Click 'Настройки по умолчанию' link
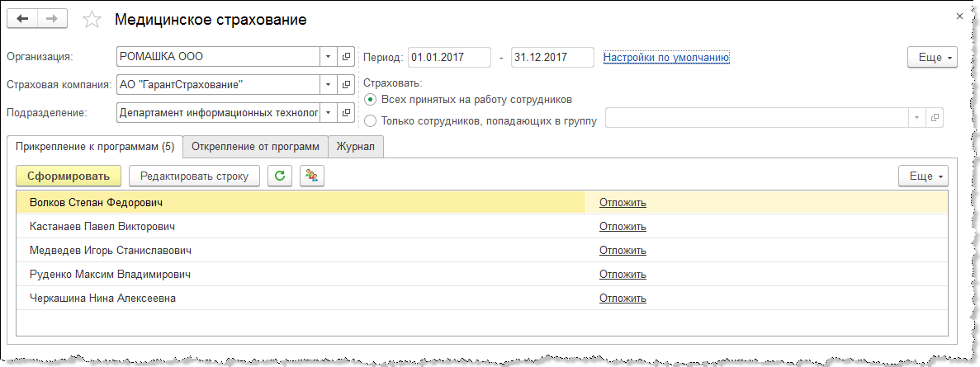This screenshot has width=980, height=367. pos(666,58)
